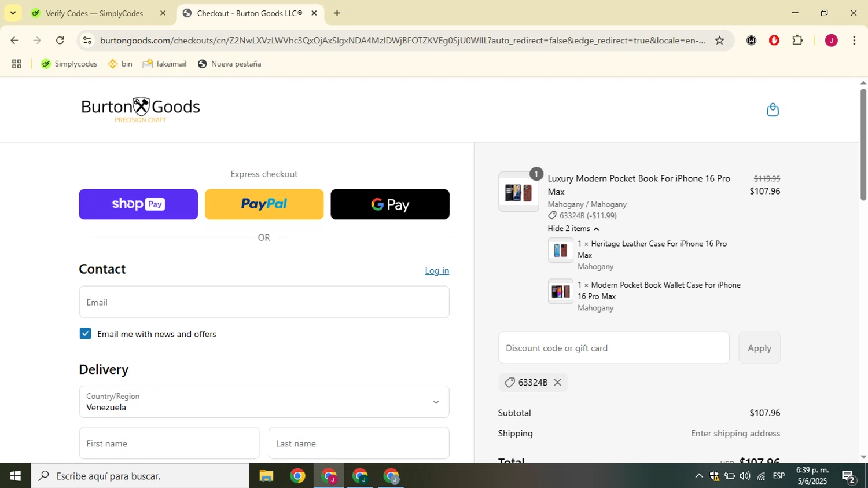This screenshot has width=868, height=488.
Task: Click the Heritage Leather Case thumbnail
Action: pos(560,251)
